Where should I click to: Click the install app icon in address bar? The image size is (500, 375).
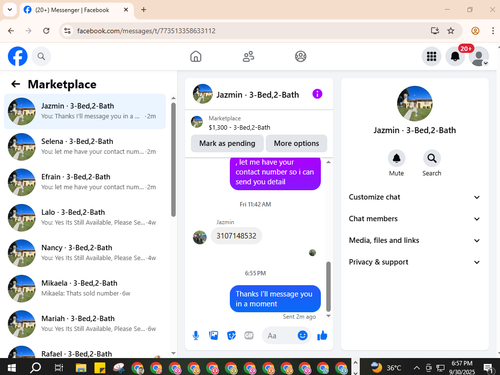[435, 31]
